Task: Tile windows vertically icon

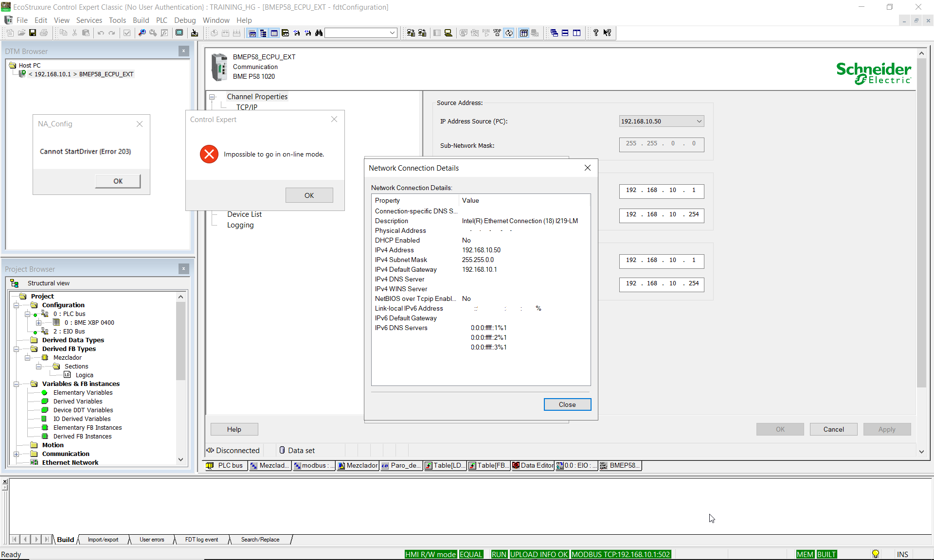Action: click(577, 33)
